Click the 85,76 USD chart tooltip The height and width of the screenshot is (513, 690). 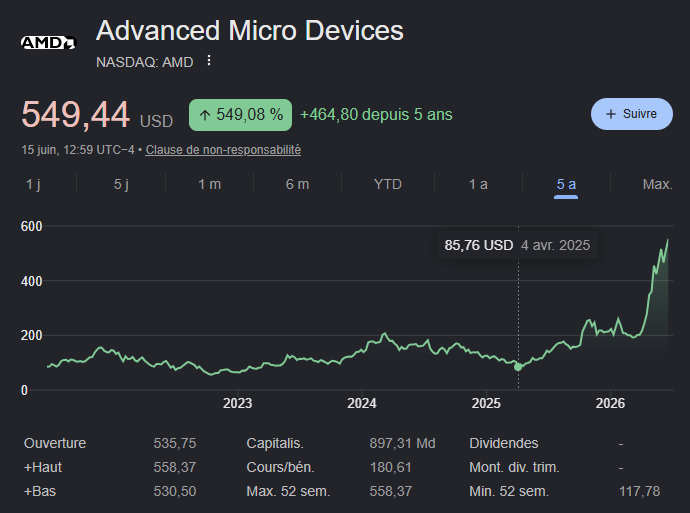(517, 245)
